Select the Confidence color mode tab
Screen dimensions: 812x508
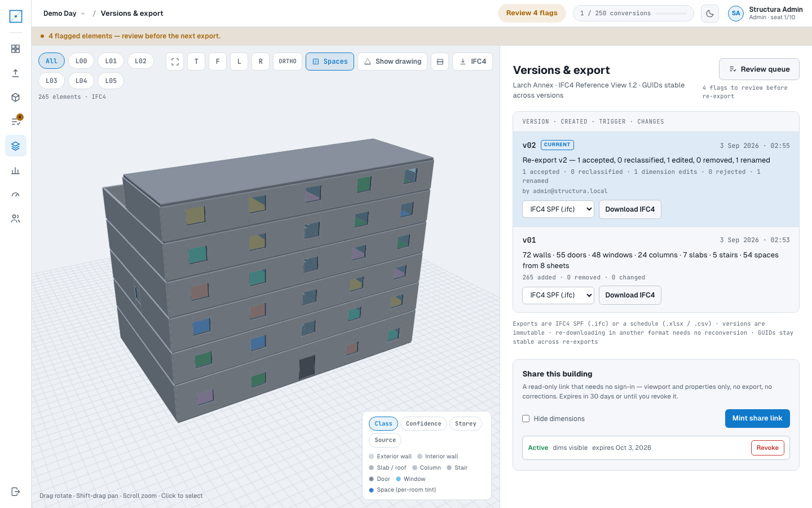[x=423, y=424]
